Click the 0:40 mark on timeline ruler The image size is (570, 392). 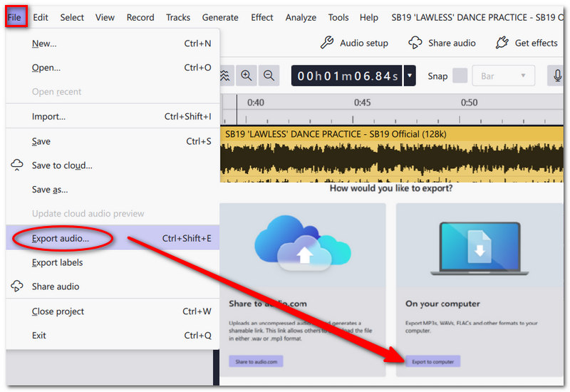pos(256,103)
